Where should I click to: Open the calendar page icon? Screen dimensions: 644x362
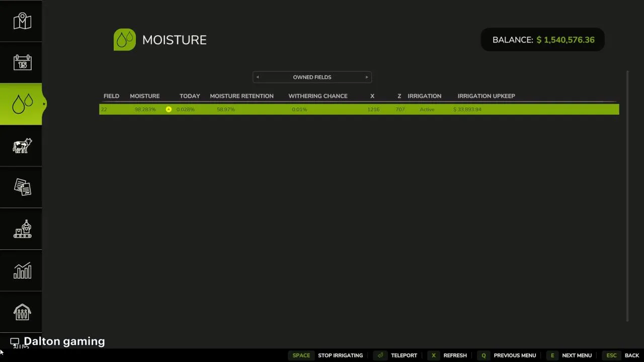click(22, 62)
